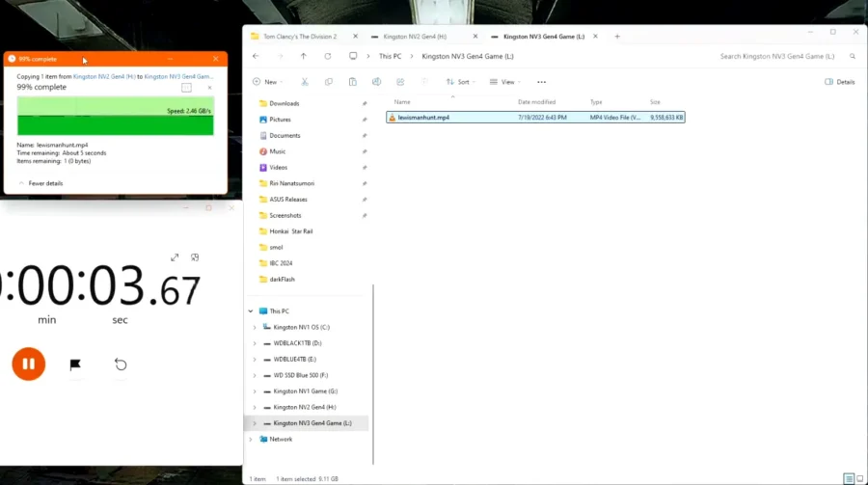This screenshot has height=485, width=868.
Task: Expand the WD SSD Blue 500 (F:) drive
Action: [255, 375]
